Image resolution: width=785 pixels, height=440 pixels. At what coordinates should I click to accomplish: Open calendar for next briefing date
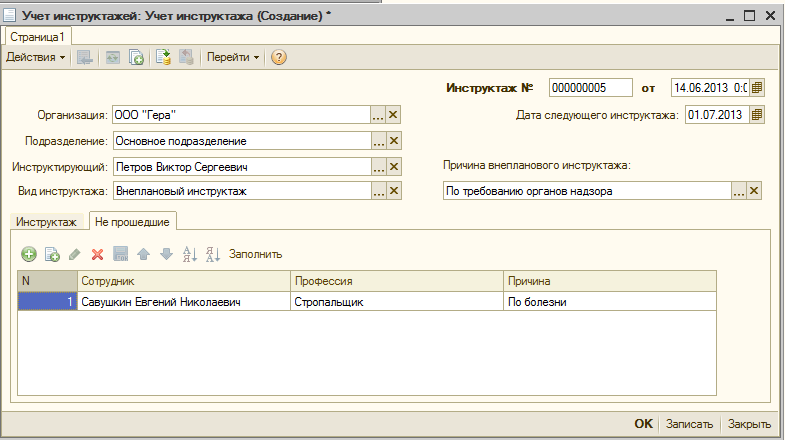[x=757, y=115]
